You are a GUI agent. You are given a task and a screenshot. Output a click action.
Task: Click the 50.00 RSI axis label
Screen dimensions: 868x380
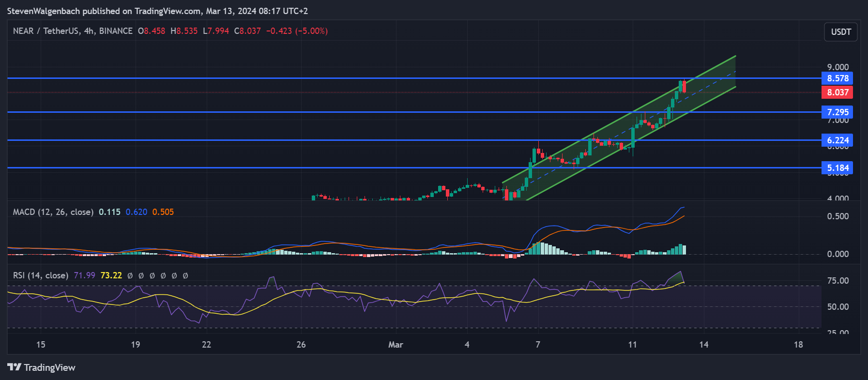click(838, 307)
